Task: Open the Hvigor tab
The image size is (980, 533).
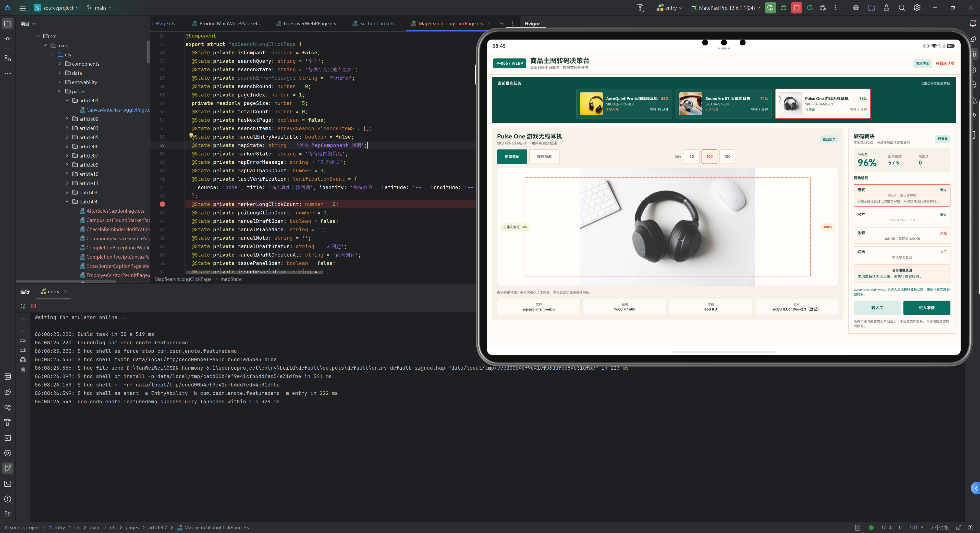Action: coord(532,23)
